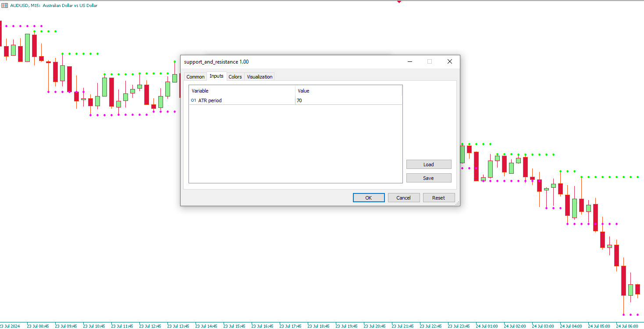The width and height of the screenshot is (644, 329).
Task: Select the Inputs tab
Action: 217,76
